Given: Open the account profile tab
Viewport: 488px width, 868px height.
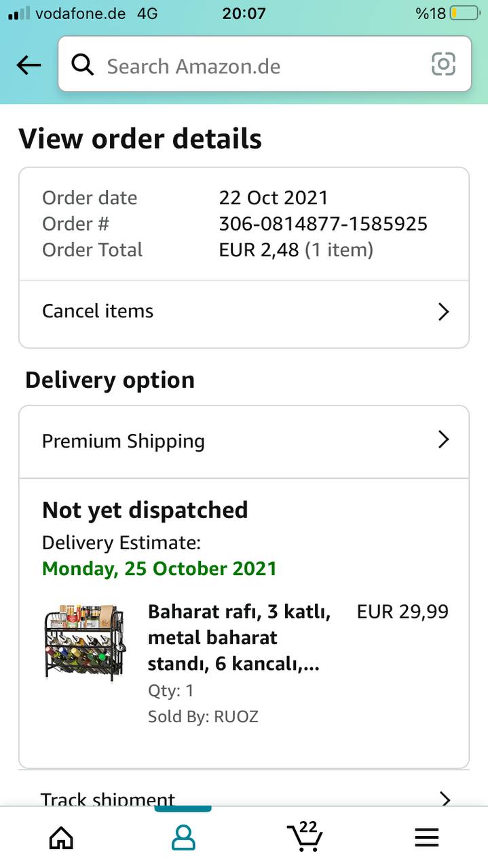Looking at the screenshot, I should click(x=183, y=838).
